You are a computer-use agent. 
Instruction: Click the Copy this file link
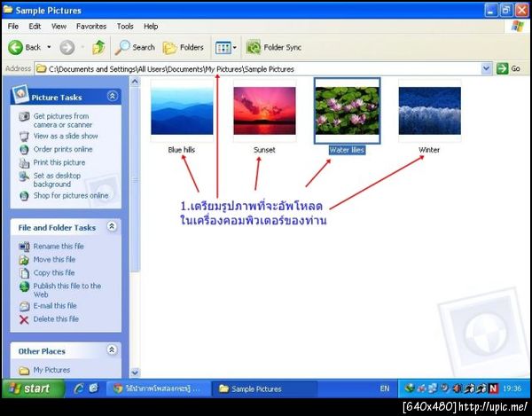(x=54, y=272)
